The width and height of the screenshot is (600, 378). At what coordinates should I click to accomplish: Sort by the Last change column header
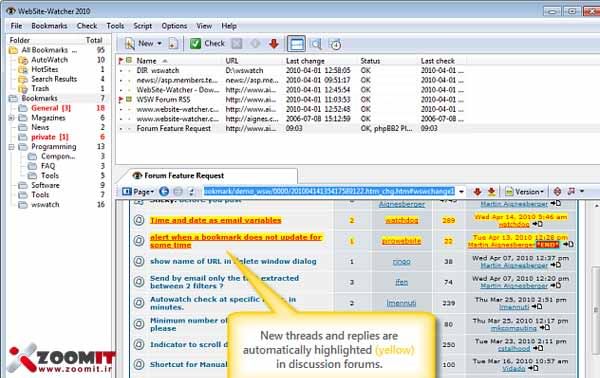click(305, 61)
